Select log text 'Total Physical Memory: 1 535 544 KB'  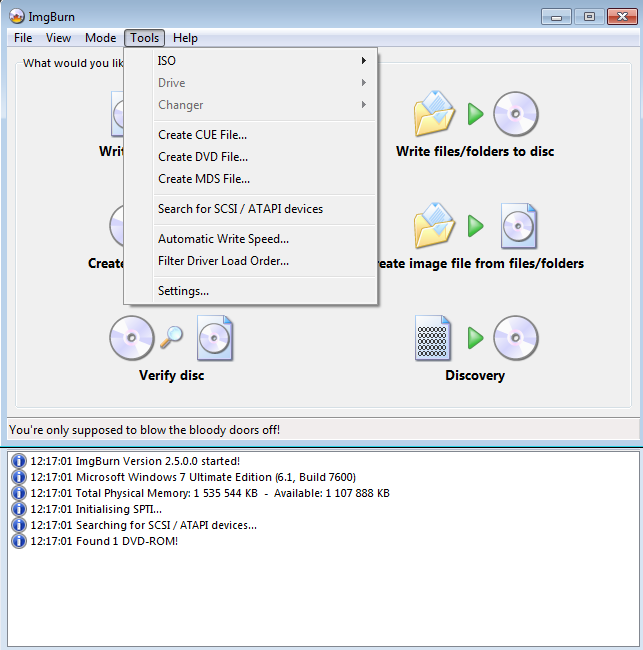point(167,493)
